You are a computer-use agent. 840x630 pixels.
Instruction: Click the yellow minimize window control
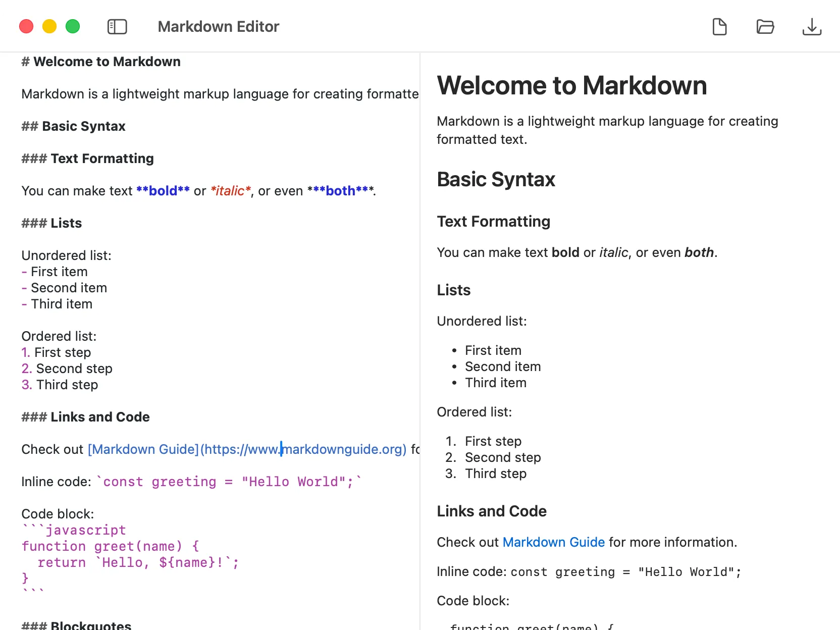click(49, 26)
